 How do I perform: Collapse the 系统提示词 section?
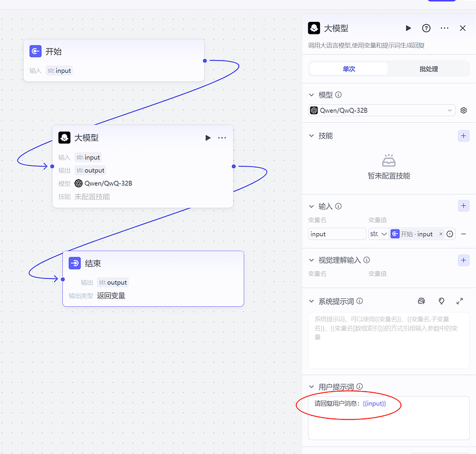[311, 301]
